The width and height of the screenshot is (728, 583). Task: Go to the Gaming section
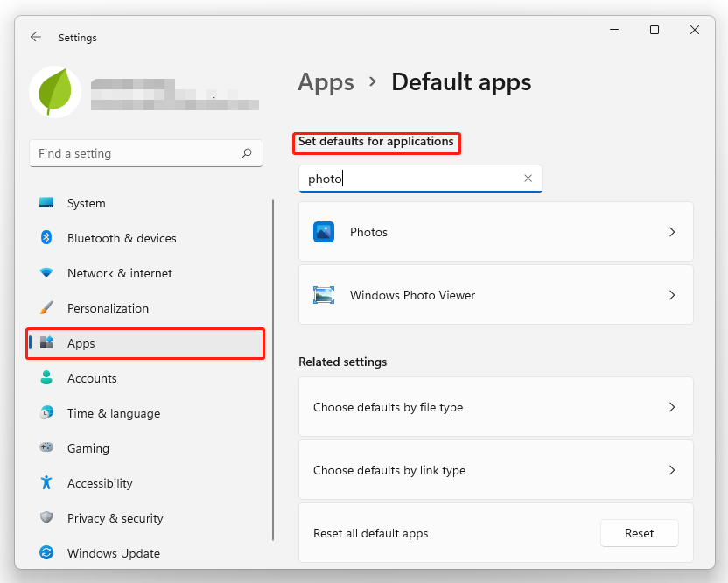tap(145, 448)
